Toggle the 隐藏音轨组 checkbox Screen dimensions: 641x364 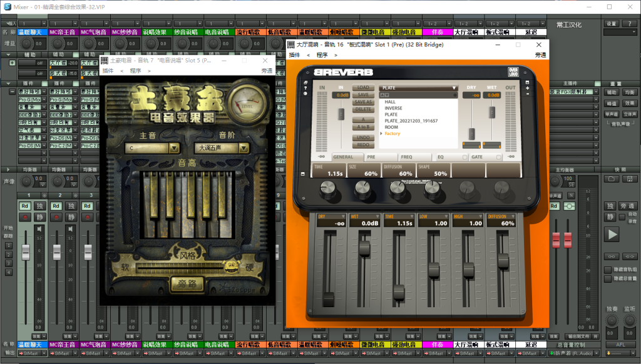click(608, 270)
